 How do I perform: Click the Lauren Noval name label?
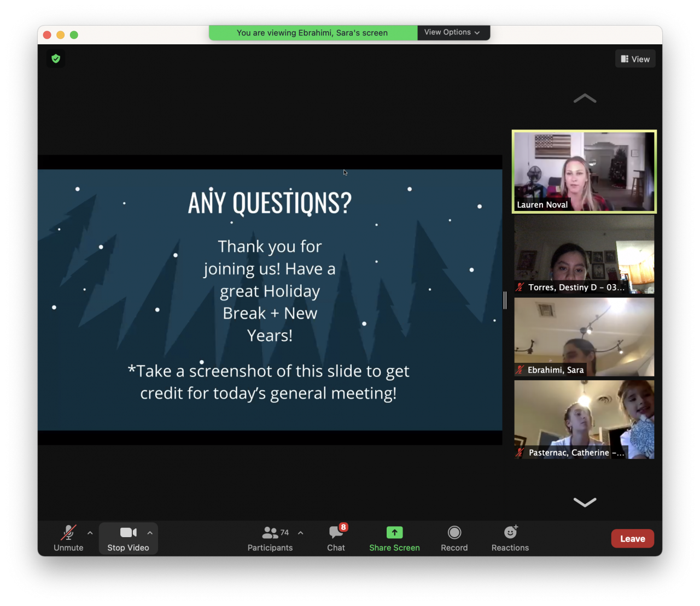[542, 205]
